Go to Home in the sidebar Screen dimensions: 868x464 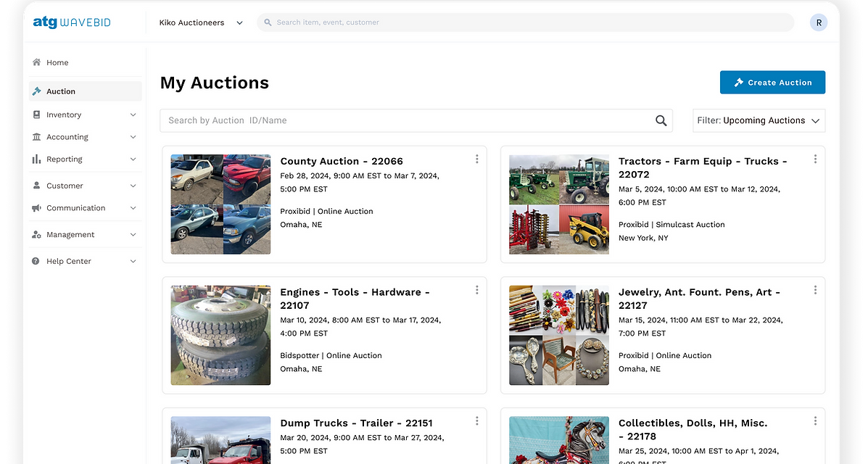(x=86, y=62)
